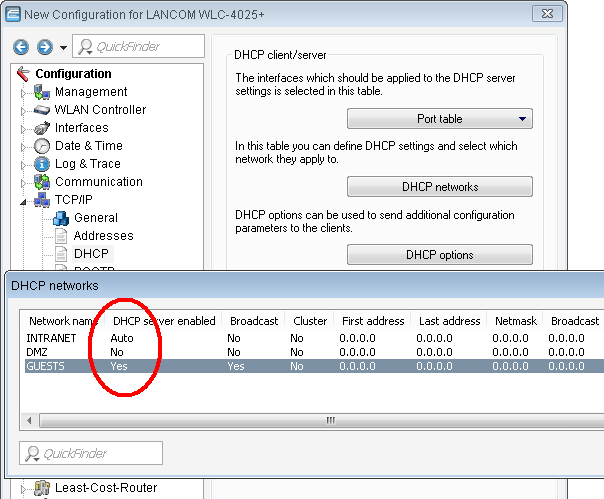Open the DHCP networks table
This screenshot has height=499, width=604.
tap(439, 187)
